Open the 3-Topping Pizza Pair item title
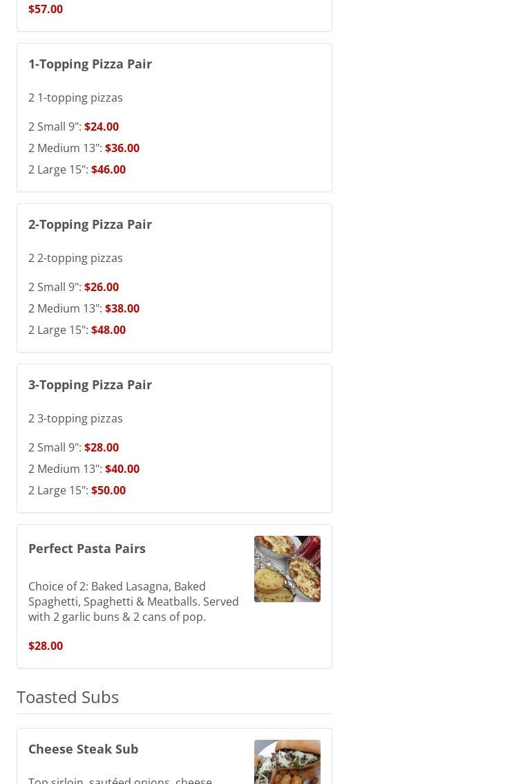532x784 pixels. pyautogui.click(x=90, y=384)
